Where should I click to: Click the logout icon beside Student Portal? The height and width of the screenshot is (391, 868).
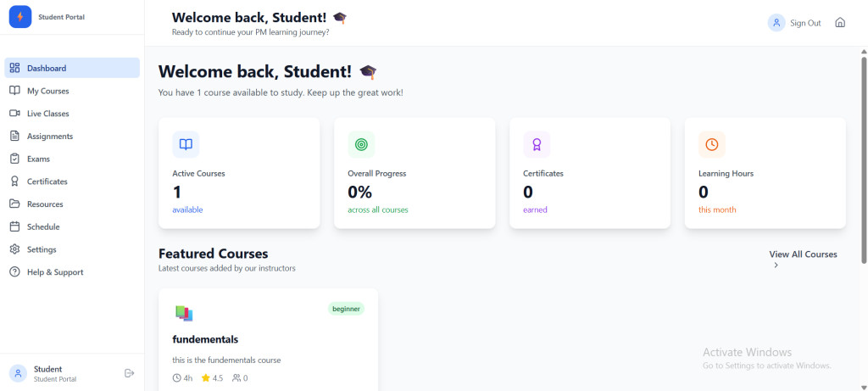pos(130,373)
